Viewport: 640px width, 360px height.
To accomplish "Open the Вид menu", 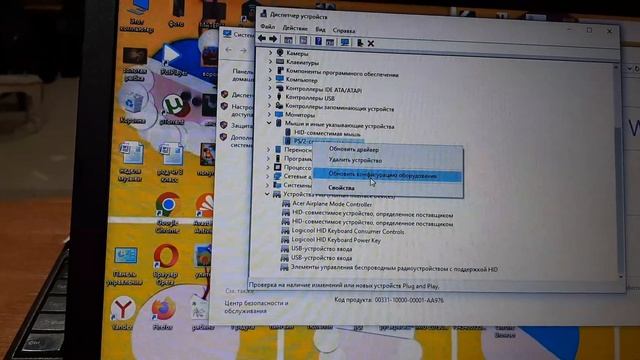I will pyautogui.click(x=320, y=29).
